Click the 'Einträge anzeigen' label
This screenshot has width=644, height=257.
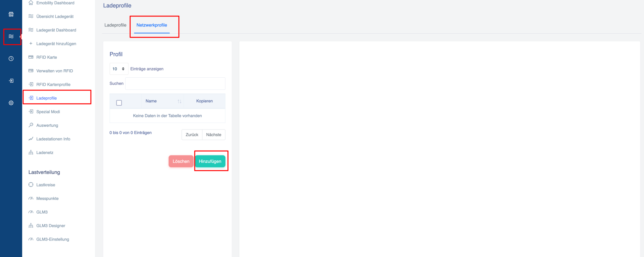(x=147, y=69)
